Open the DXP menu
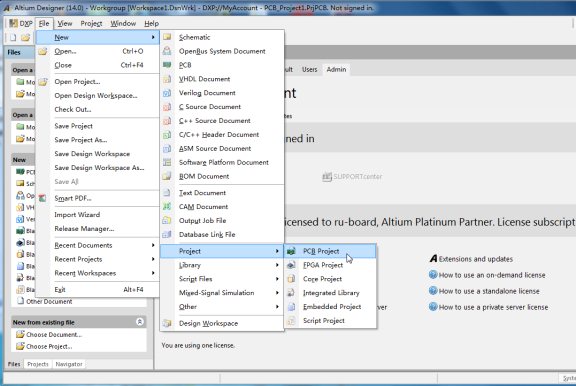Screen dimensions: 576x386 pos(21,24)
